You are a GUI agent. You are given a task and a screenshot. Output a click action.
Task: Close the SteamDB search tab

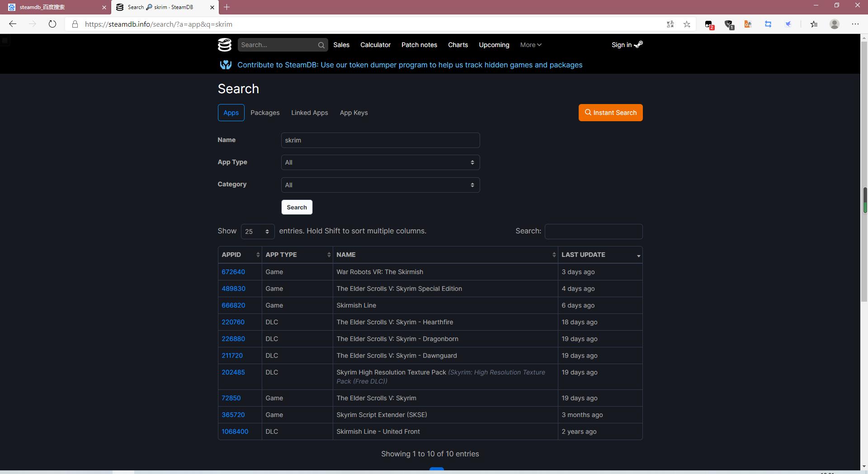[x=212, y=7]
